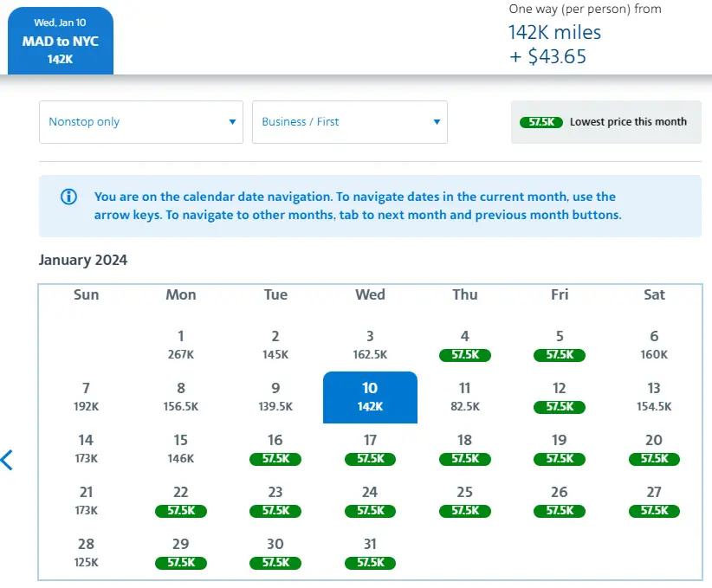712x588 pixels.
Task: Select January 4 with 57.5K fare
Action: point(465,345)
